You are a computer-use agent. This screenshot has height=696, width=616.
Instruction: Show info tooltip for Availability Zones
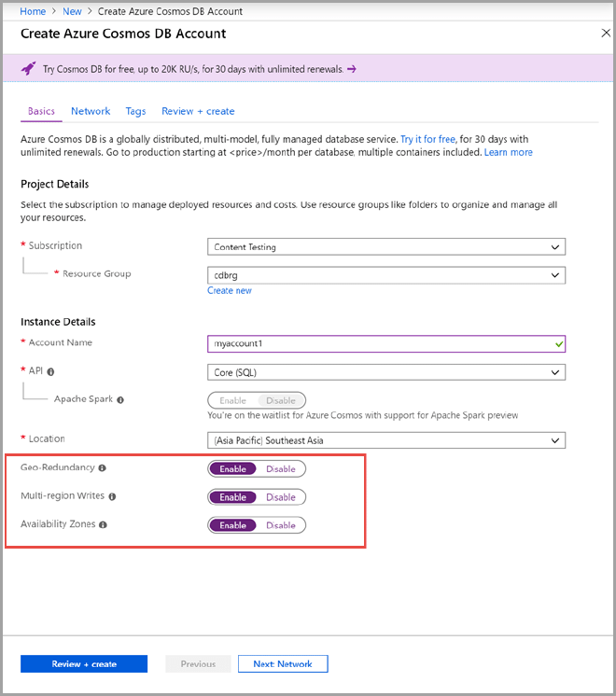pos(103,524)
